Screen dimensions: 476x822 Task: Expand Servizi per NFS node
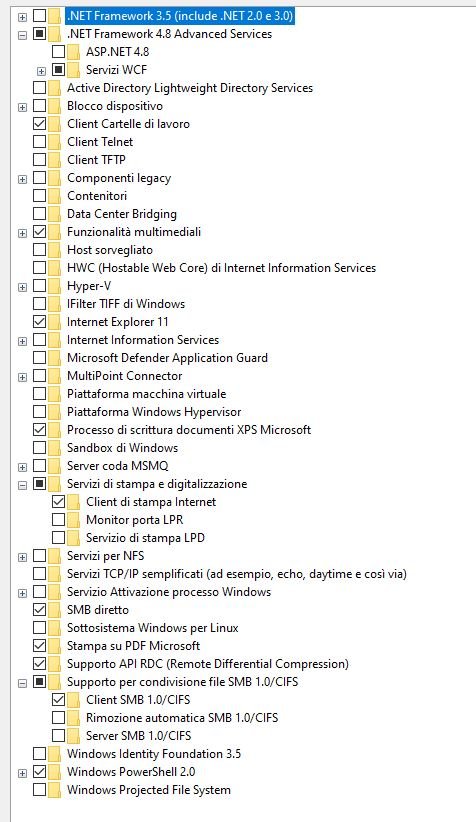coord(22,557)
